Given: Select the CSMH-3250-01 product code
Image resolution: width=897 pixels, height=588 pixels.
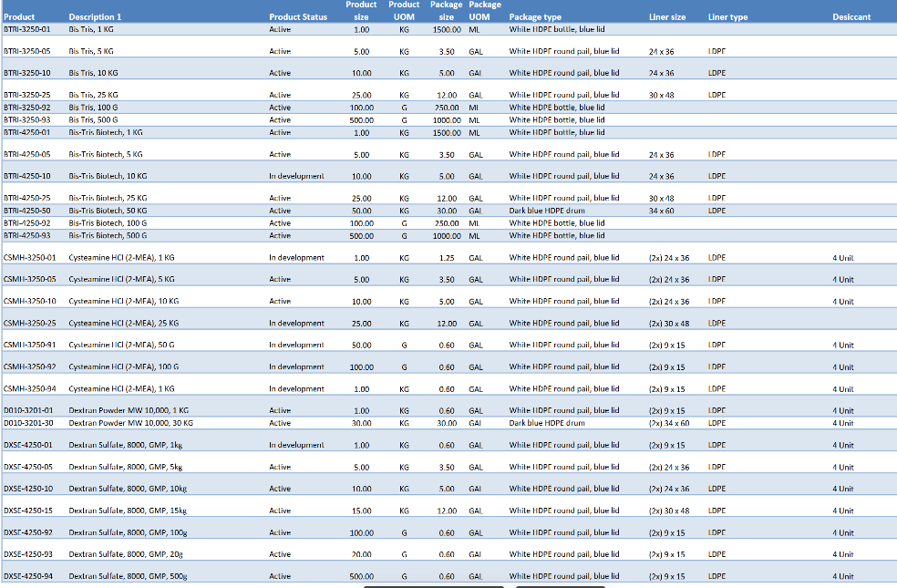Looking at the screenshot, I should click(30, 258).
